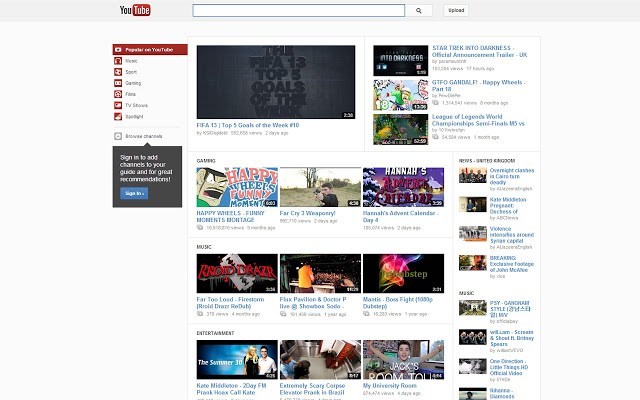Open Happy Wheels Funny Moments thumbnail
Image resolution: width=640 pixels, height=400 pixels.
click(237, 187)
